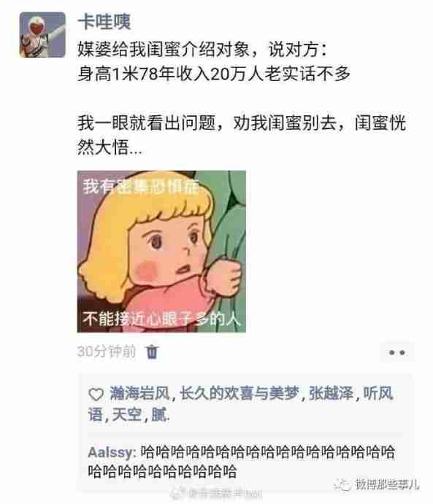
Task: Open liker 天空's profile
Action: pyautogui.click(x=127, y=414)
